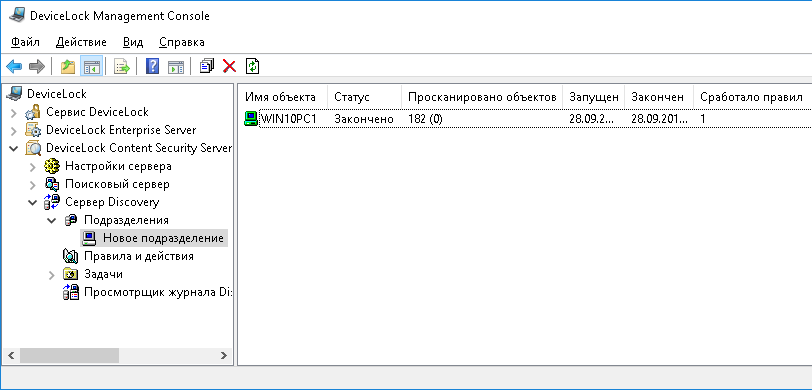Image resolution: width=812 pixels, height=390 pixels.
Task: Delete item with the red X icon
Action: pos(229,66)
